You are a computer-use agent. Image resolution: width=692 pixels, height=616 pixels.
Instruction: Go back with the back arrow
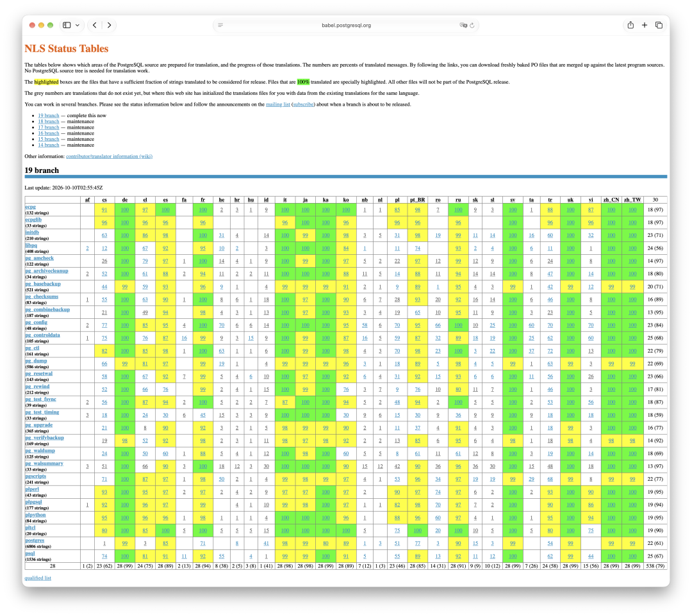click(x=94, y=25)
